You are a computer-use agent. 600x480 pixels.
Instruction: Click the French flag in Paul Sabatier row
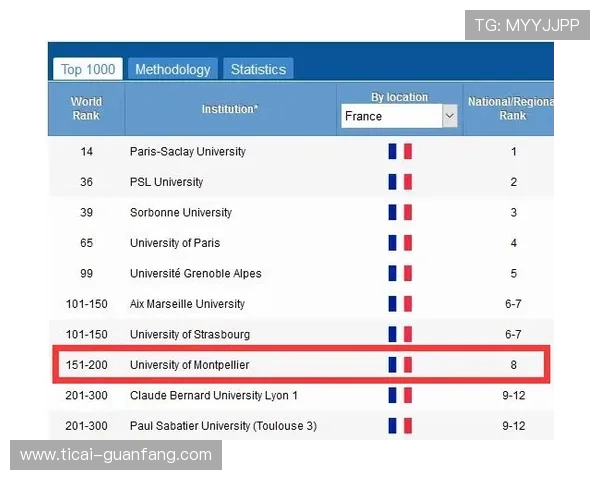[400, 426]
